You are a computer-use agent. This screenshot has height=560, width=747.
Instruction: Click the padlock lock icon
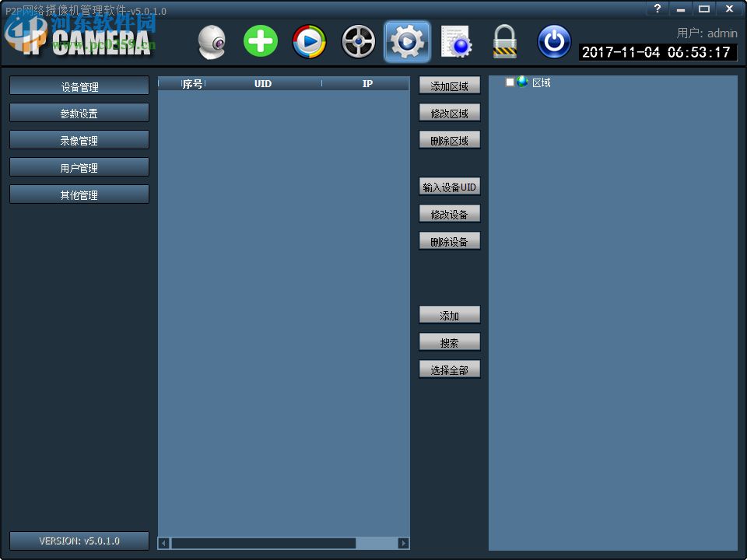click(505, 42)
